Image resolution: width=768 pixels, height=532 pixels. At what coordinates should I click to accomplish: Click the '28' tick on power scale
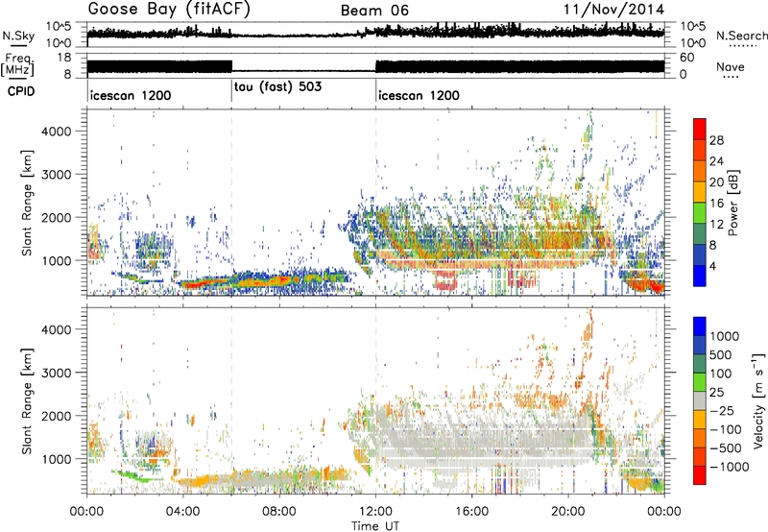(716, 140)
